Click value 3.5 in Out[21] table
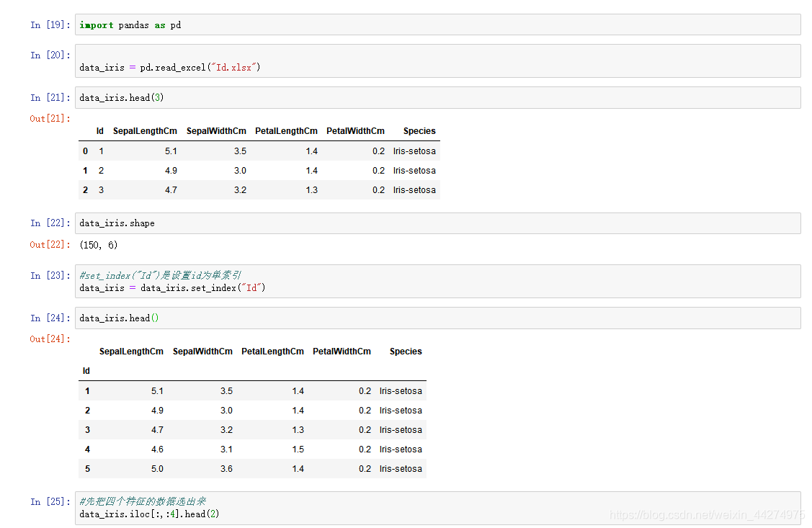This screenshot has height=528, width=812. click(241, 151)
